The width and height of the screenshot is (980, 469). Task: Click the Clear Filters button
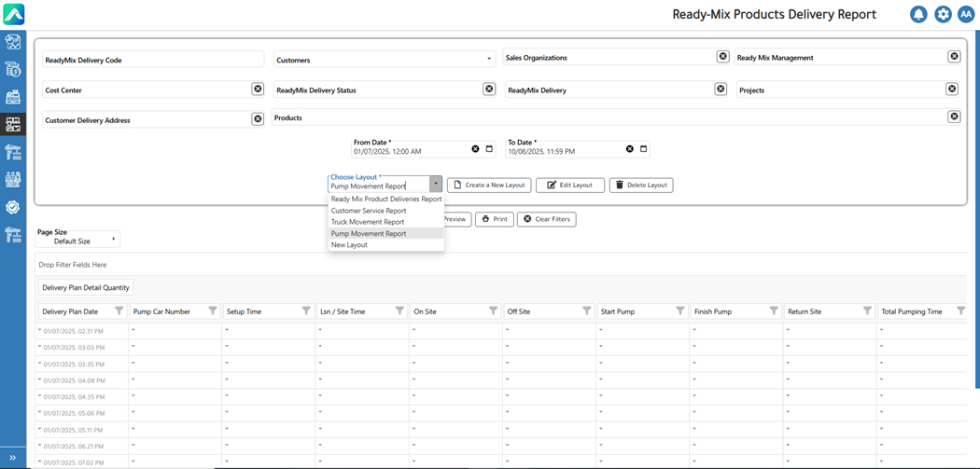[546, 219]
